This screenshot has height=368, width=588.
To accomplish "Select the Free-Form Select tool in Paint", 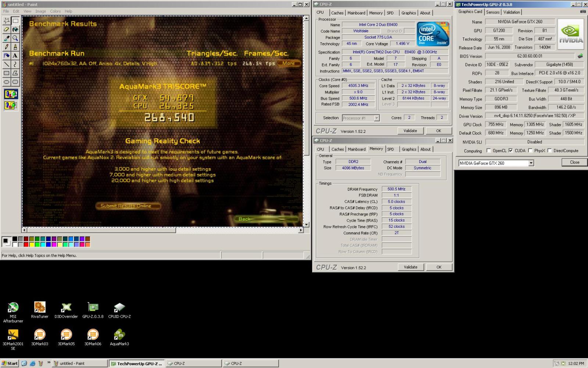I will (7, 21).
